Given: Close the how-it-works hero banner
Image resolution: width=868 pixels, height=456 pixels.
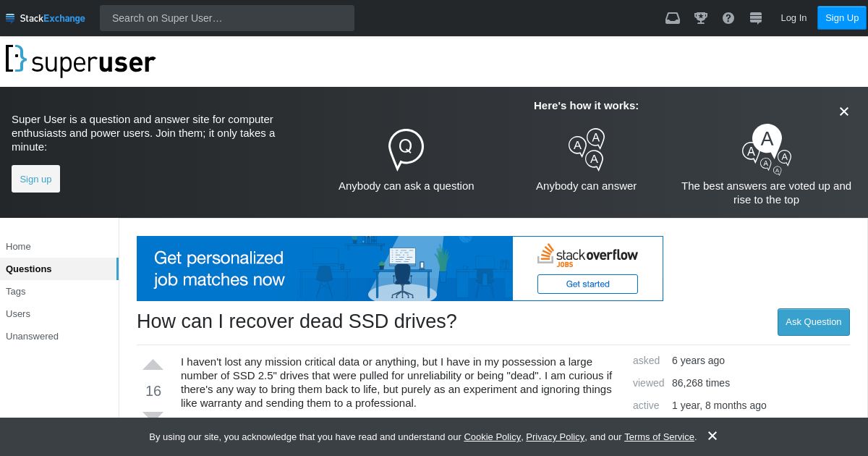Looking at the screenshot, I should [843, 111].
